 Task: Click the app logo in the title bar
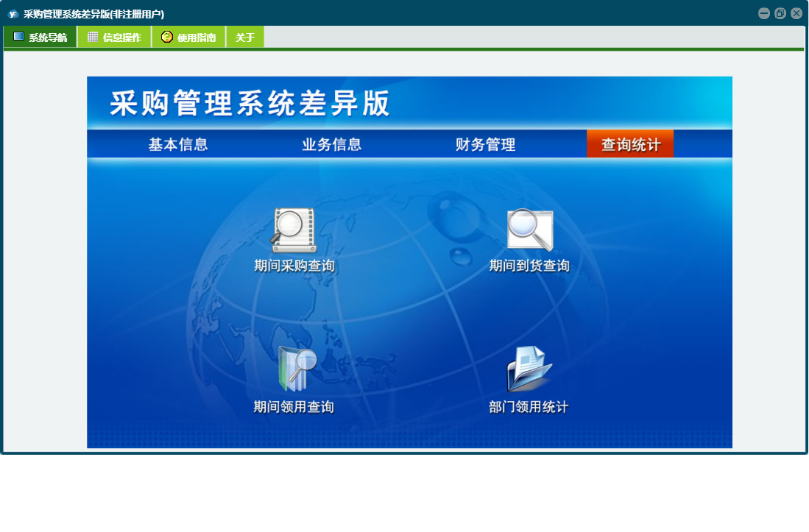tap(13, 13)
